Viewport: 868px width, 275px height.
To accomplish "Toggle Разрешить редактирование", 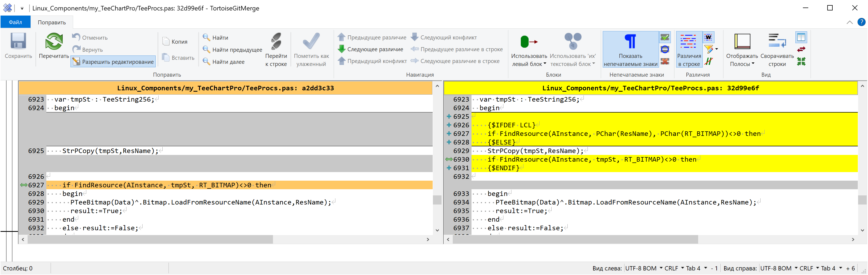I will (113, 62).
